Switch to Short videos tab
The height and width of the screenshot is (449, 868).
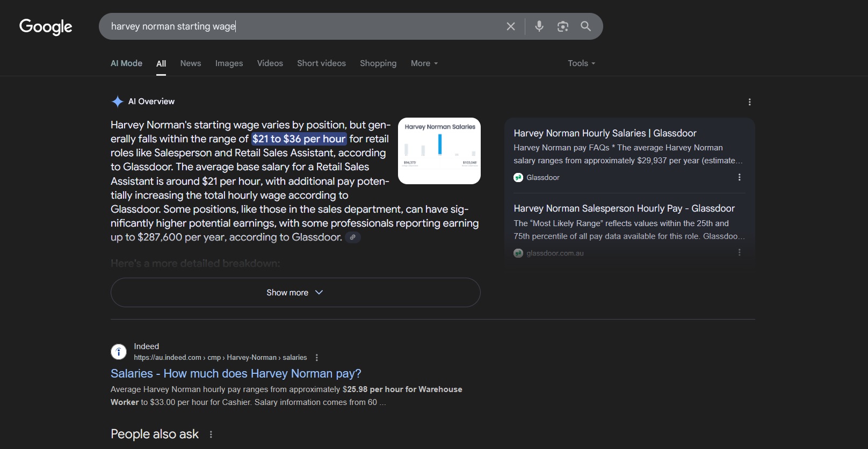tap(321, 63)
